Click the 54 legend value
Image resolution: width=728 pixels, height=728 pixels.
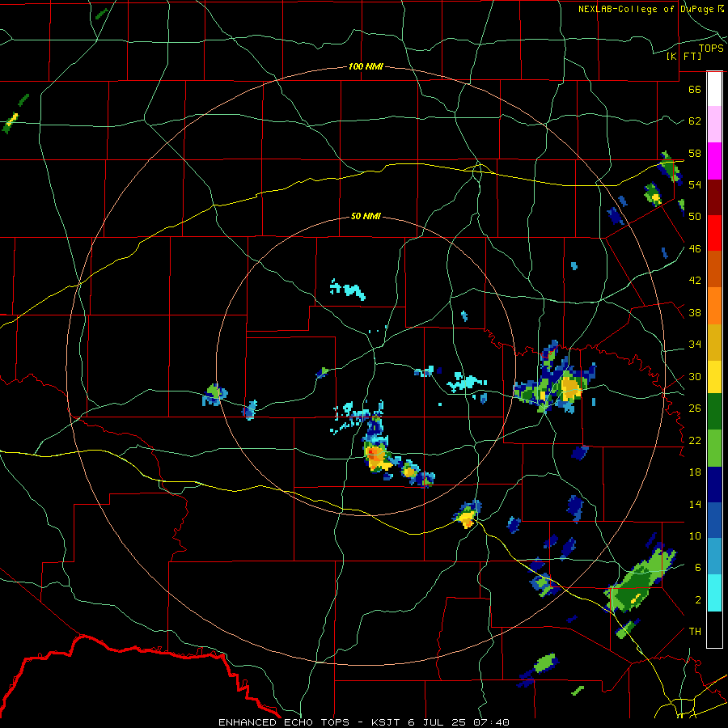[695, 184]
